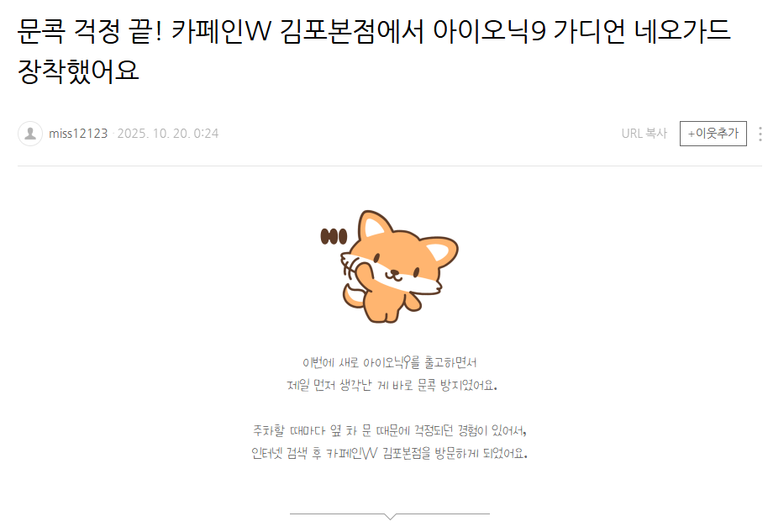The image size is (768, 532).
Task: Open the author's gray profile avatar
Action: click(x=30, y=134)
